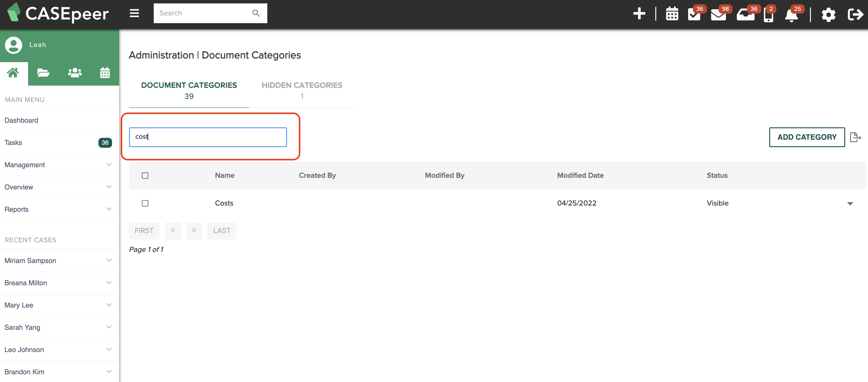868x382 pixels.
Task: Open the Costs row status dropdown arrow
Action: 850,203
